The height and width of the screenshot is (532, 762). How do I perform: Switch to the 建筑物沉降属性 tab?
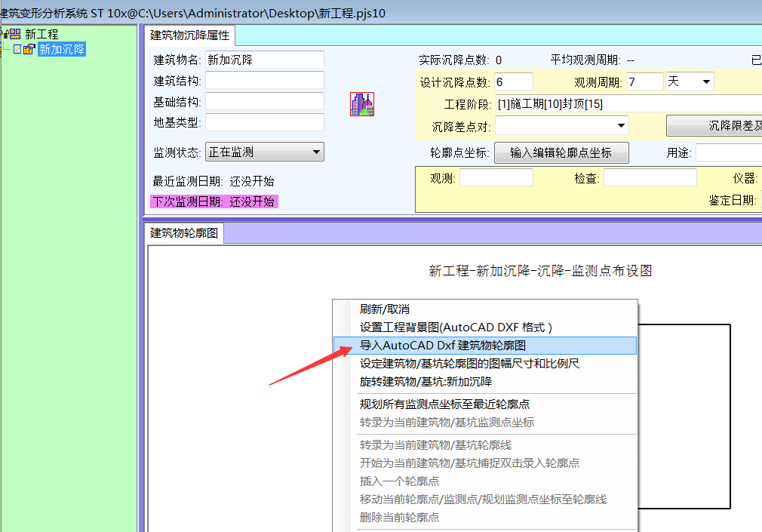click(x=189, y=35)
